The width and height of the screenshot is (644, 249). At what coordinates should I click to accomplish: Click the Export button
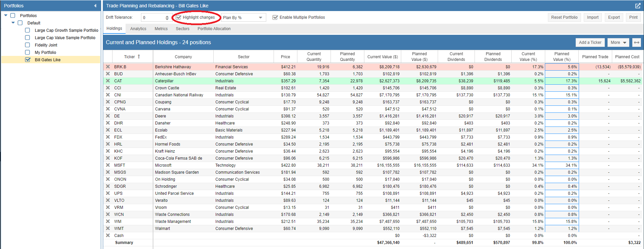[614, 17]
